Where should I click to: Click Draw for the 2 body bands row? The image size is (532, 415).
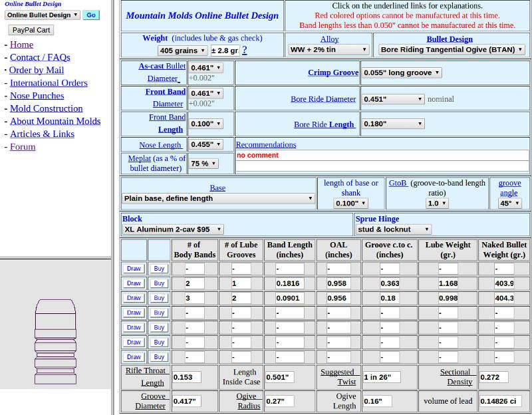point(134,283)
